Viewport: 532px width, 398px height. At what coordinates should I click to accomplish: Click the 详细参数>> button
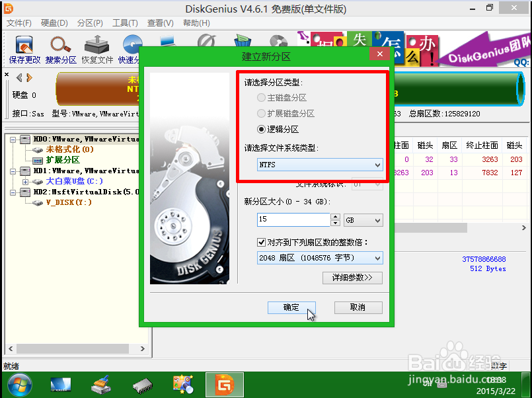(352, 278)
